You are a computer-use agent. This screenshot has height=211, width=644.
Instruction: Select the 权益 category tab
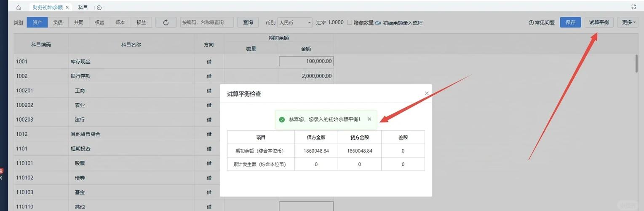(99, 22)
